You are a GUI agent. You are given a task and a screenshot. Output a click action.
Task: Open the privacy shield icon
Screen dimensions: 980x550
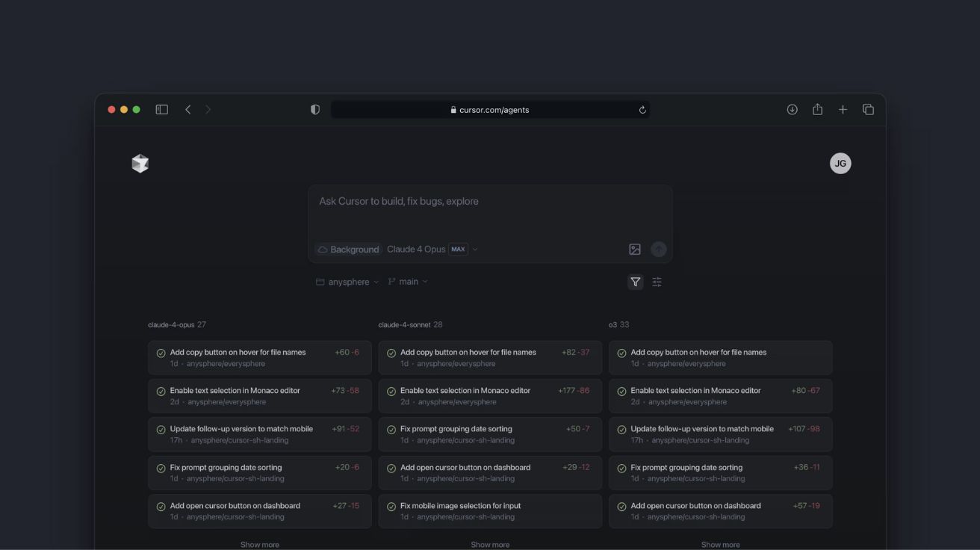[x=315, y=110]
